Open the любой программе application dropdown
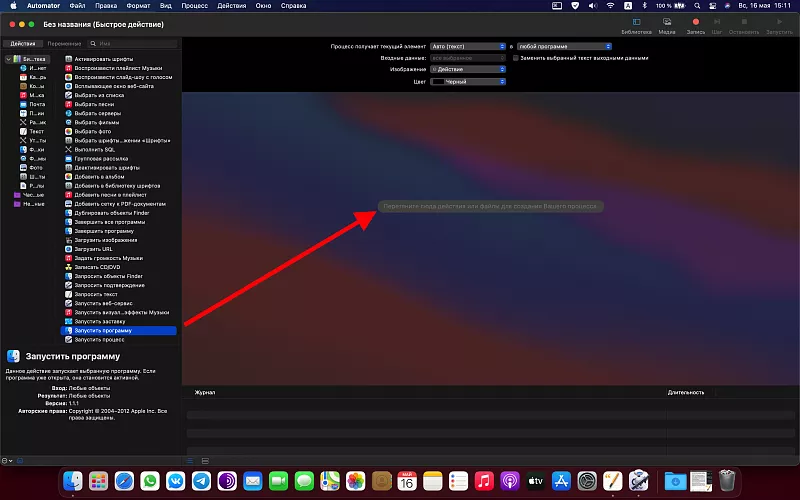The image size is (800, 500). 564,46
